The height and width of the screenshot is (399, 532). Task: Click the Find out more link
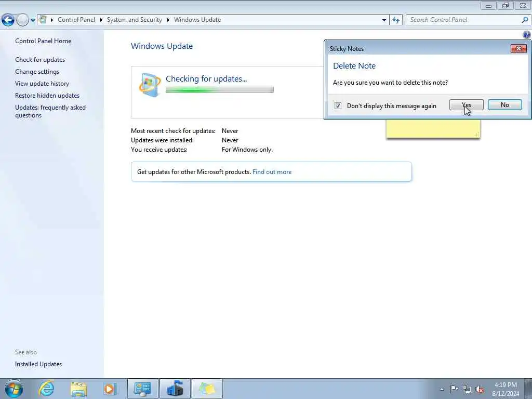[x=272, y=172]
